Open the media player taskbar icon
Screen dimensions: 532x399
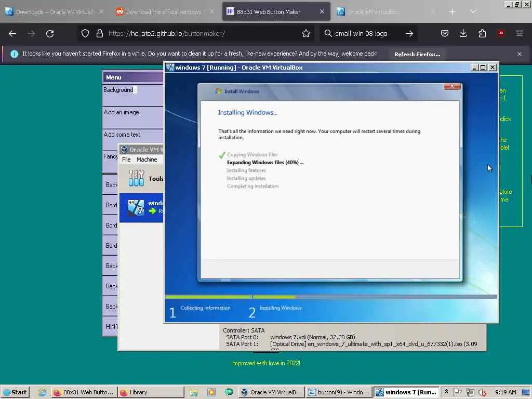pyautogui.click(x=211, y=393)
